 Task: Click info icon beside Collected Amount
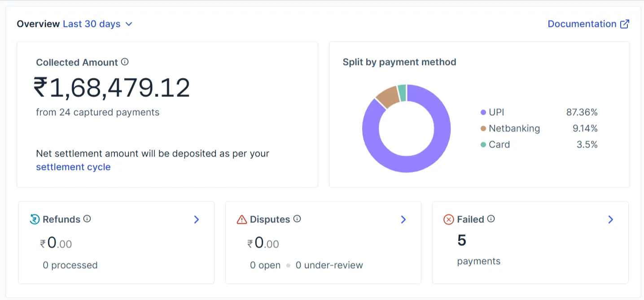(125, 62)
